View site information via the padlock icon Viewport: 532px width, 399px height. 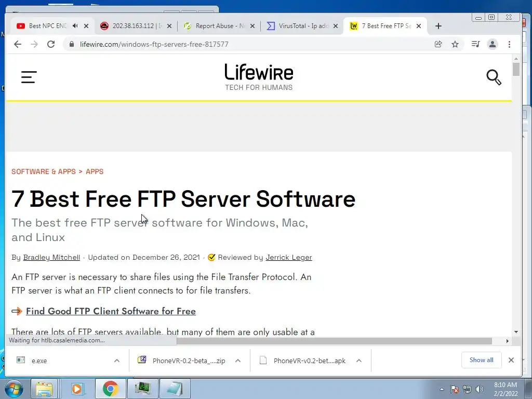coord(72,44)
